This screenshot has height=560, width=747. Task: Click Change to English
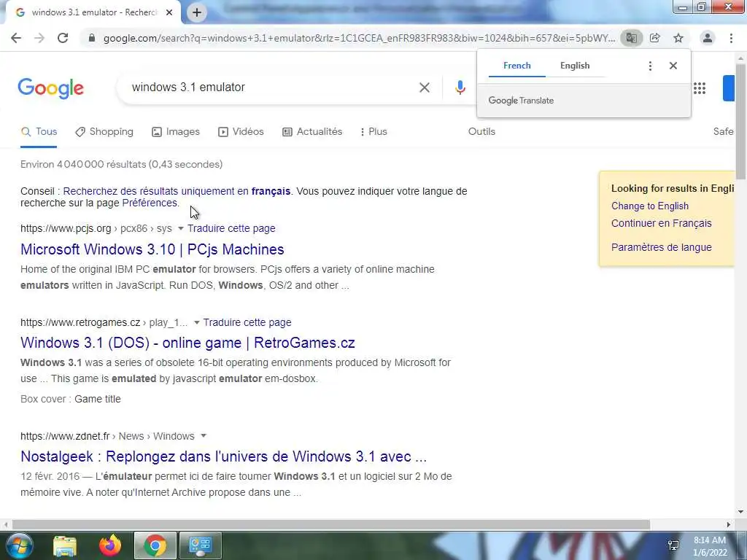[650, 206]
